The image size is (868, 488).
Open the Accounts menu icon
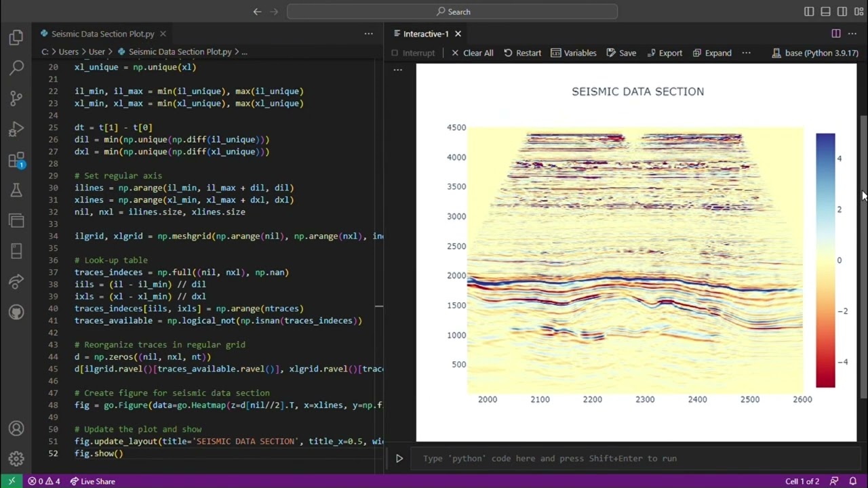[x=16, y=428]
